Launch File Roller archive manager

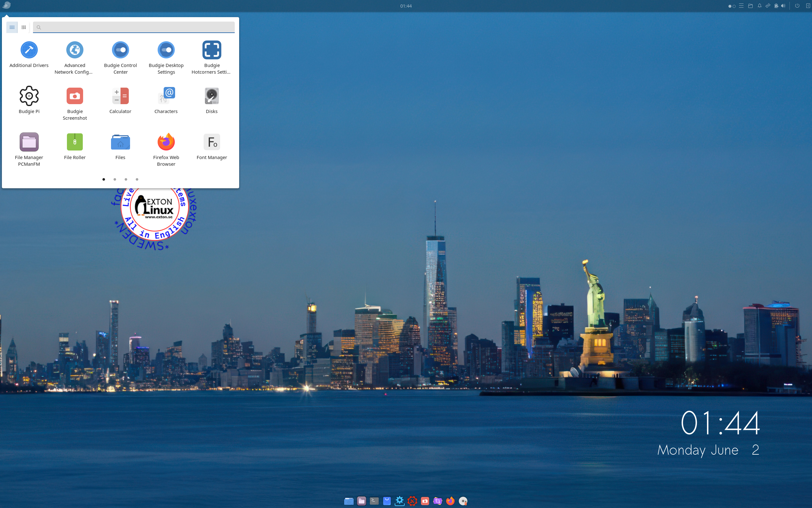click(x=75, y=146)
